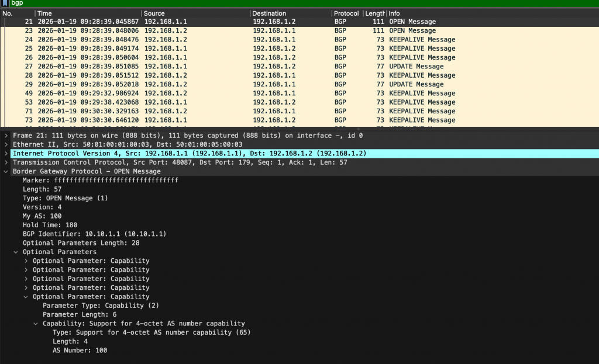Viewport: 599px width, 364px height.
Task: Select the Hold Time: 180 field
Action: (x=50, y=225)
